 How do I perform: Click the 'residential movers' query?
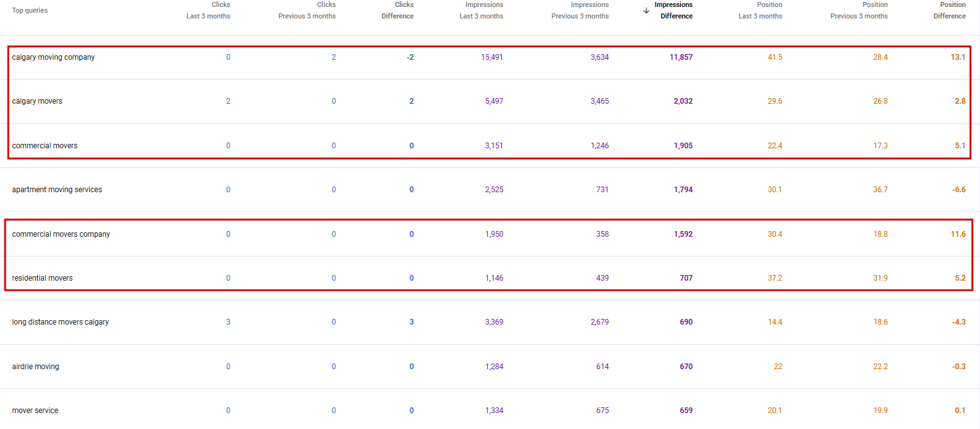point(43,278)
